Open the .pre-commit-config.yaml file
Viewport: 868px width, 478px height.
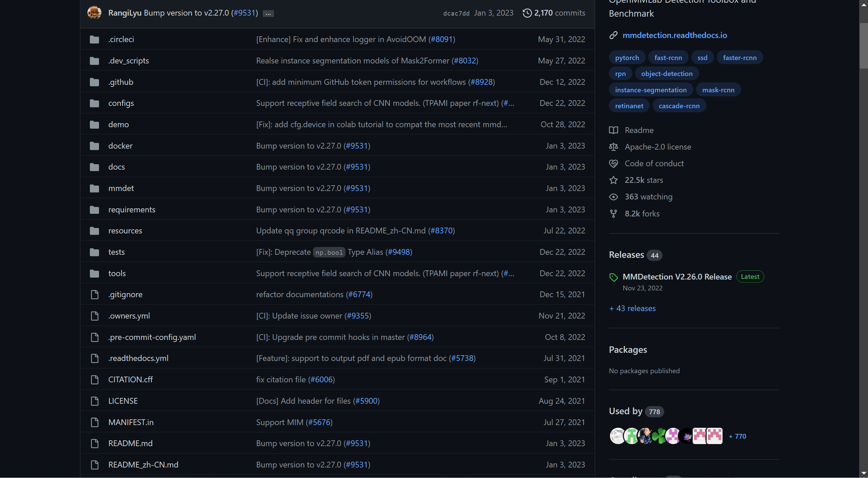[152, 337]
